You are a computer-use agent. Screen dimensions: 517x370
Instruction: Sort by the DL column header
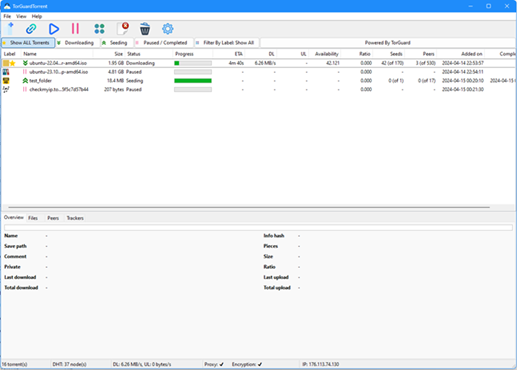261,54
